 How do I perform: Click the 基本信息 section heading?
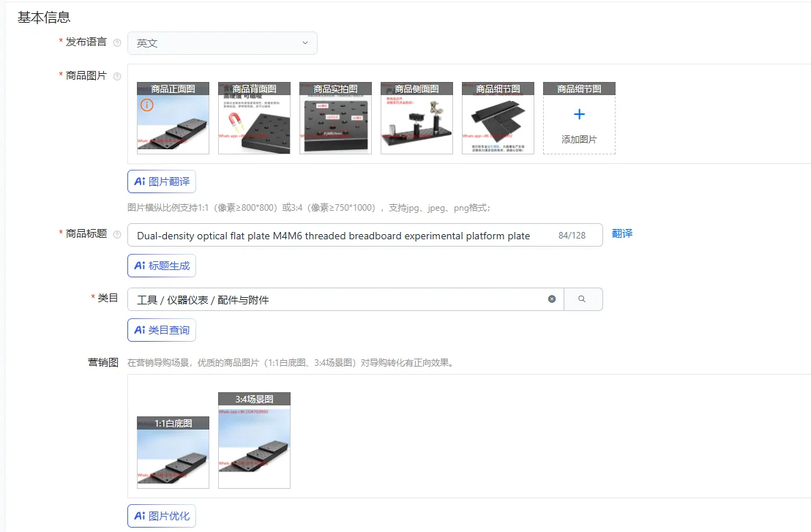coord(44,18)
